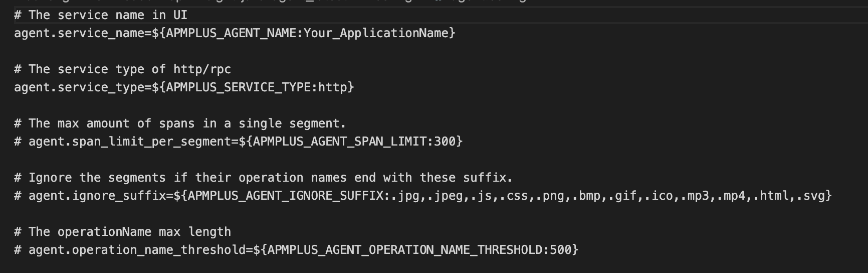Image resolution: width=868 pixels, height=273 pixels.
Task: Click the 300 span limit value
Action: [x=445, y=142]
